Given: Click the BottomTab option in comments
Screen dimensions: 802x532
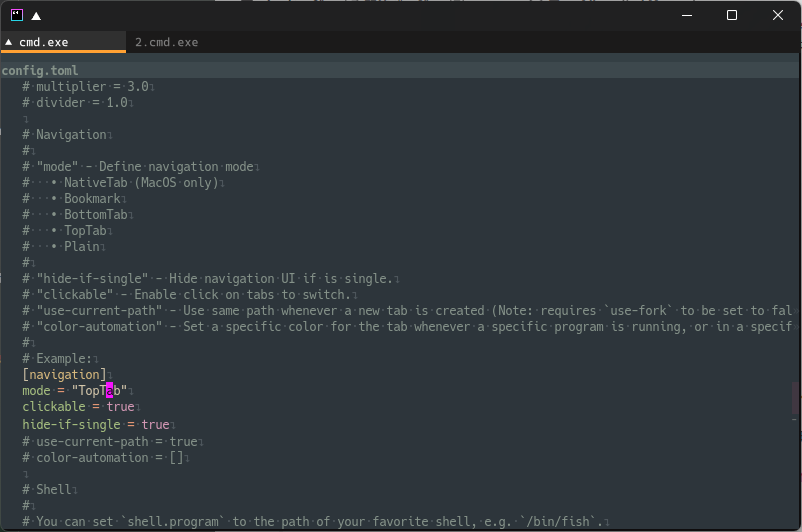Looking at the screenshot, I should (x=96, y=214).
